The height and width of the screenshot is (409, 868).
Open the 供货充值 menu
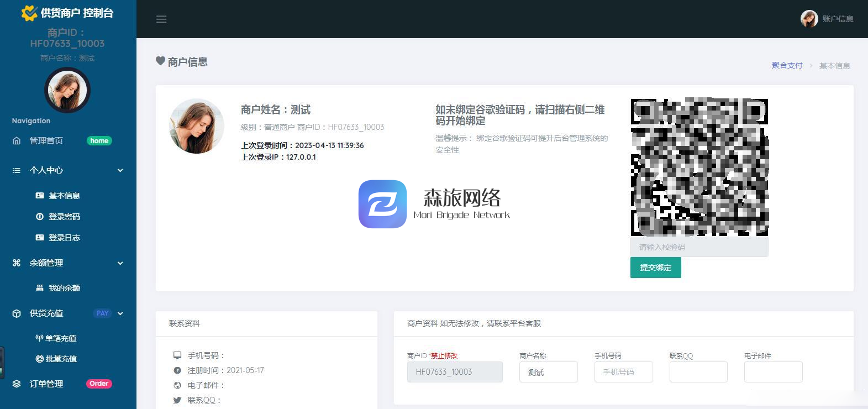46,313
